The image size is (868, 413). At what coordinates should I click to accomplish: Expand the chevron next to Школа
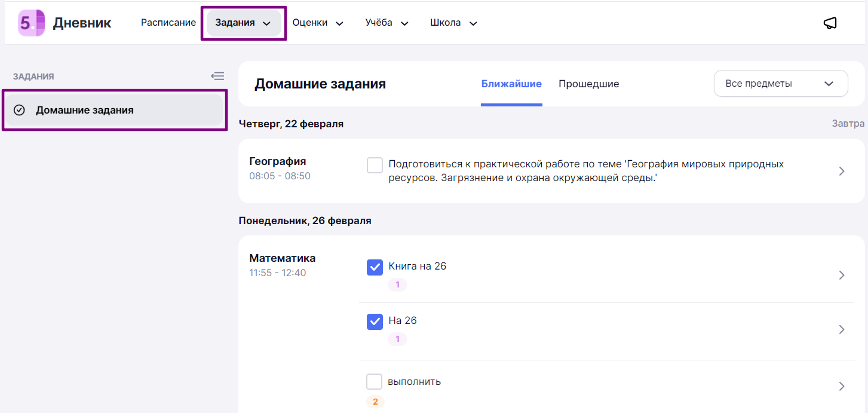(x=473, y=24)
